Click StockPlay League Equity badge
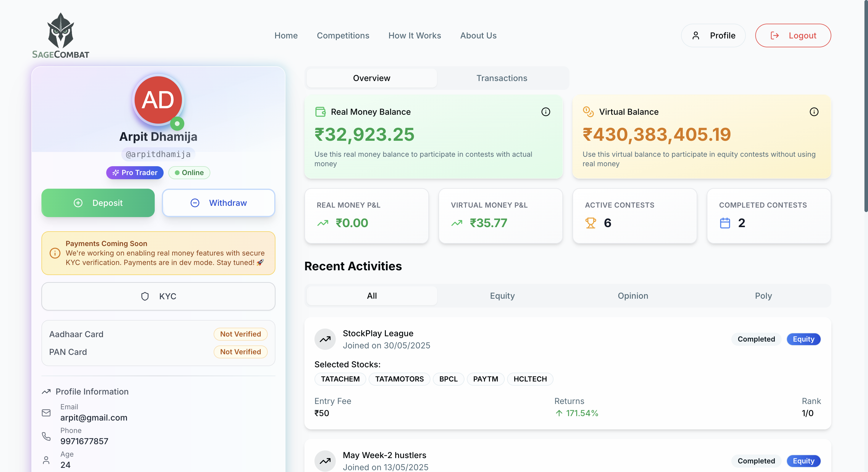This screenshot has width=868, height=472. 803,339
